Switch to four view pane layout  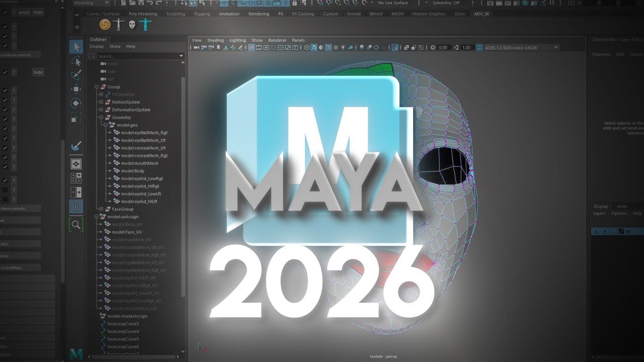pyautogui.click(x=76, y=178)
